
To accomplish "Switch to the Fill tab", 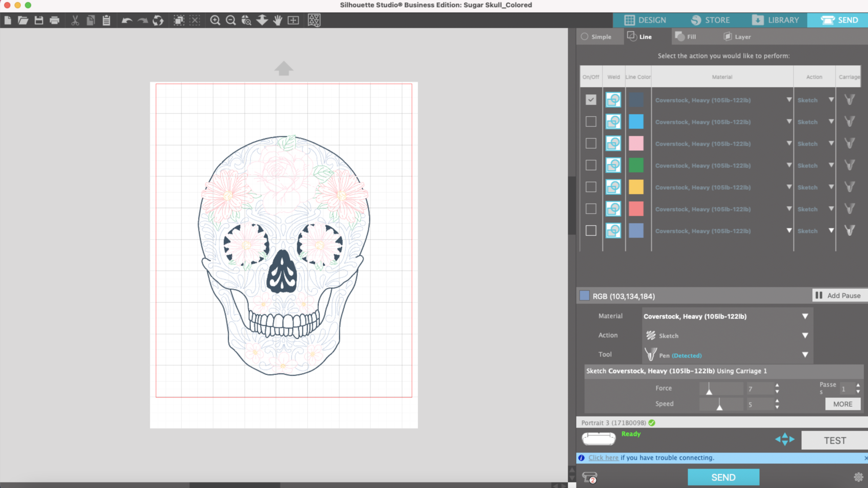I will pyautogui.click(x=686, y=36).
